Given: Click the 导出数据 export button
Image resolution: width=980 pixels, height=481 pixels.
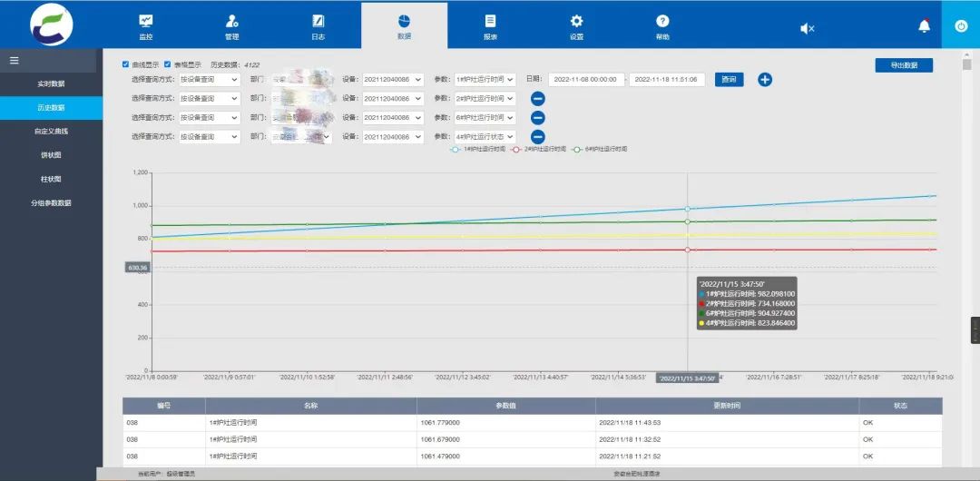Looking at the screenshot, I should 904,65.
